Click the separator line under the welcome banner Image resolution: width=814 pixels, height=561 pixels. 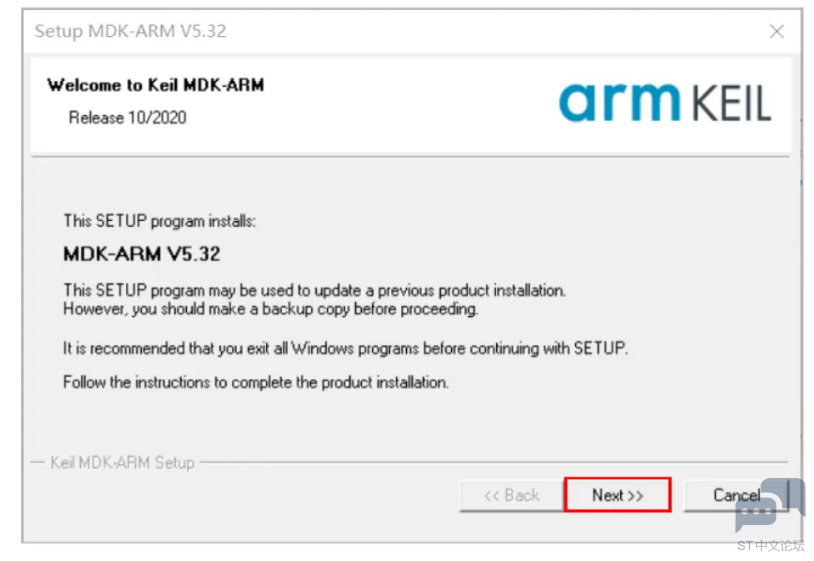point(410,156)
